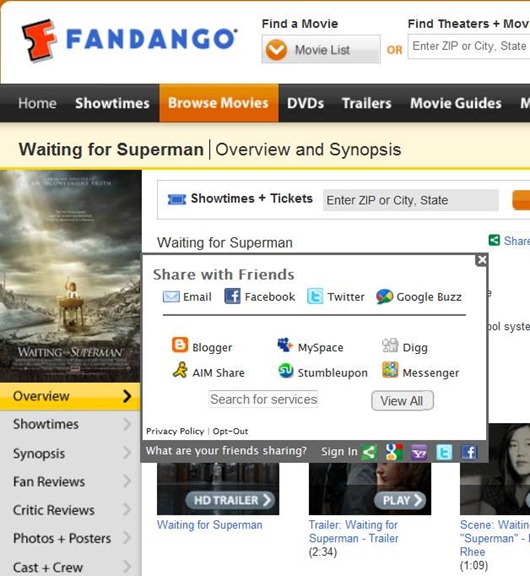Screen dimensions: 530x576
Task: Click the View All services button
Action: click(x=402, y=400)
